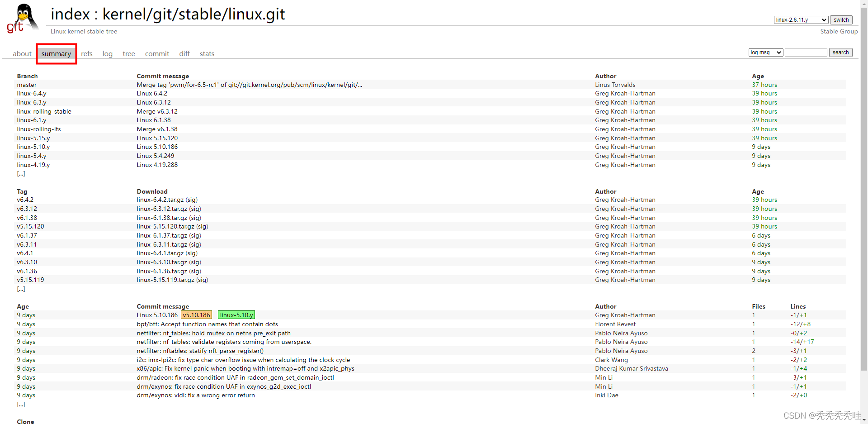Open the tree tab
This screenshot has height=424, width=868.
[x=129, y=54]
